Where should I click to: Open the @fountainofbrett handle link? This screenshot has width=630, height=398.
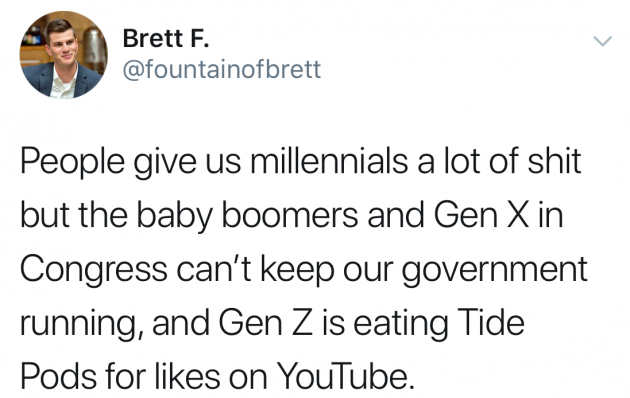click(222, 69)
